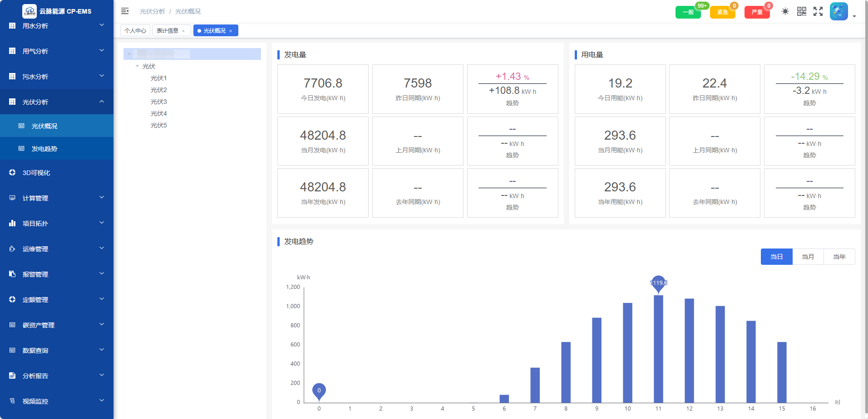
Task: Open 严重 alarm notifications button
Action: (757, 12)
